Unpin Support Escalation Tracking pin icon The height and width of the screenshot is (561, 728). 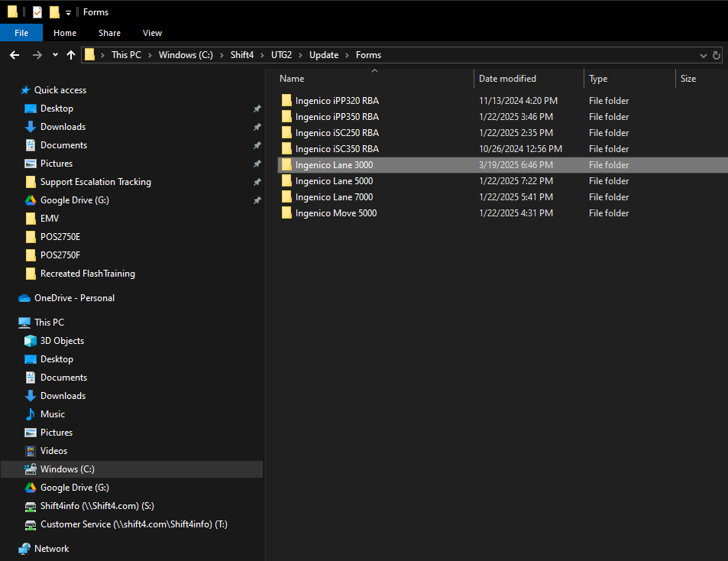pos(257,182)
